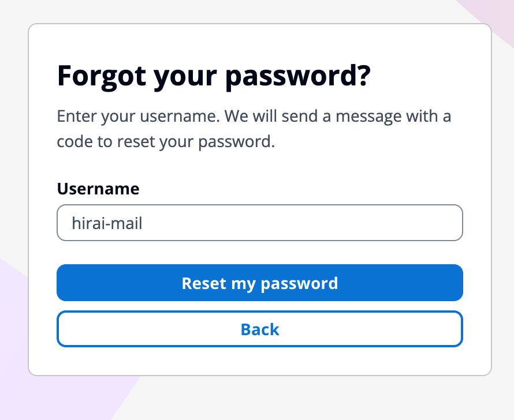Send the reset code via Reset my password

[x=259, y=283]
